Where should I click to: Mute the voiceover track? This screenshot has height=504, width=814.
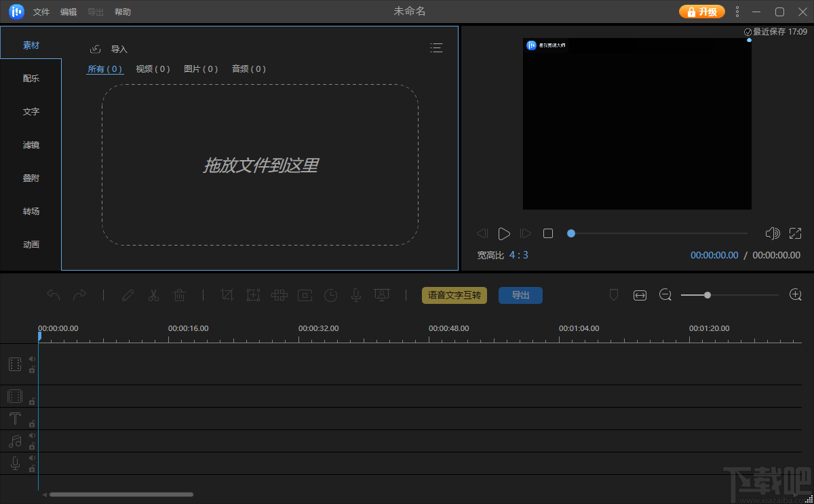point(32,458)
